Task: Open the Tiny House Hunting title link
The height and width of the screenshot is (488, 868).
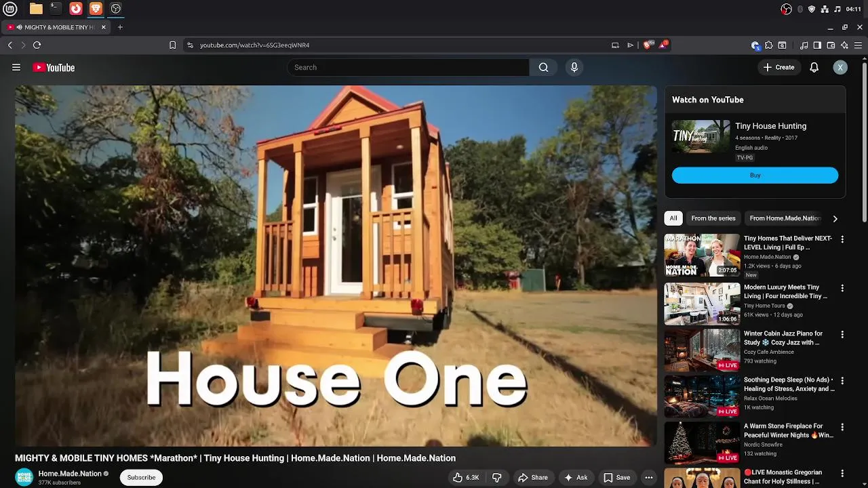Action: click(x=770, y=126)
